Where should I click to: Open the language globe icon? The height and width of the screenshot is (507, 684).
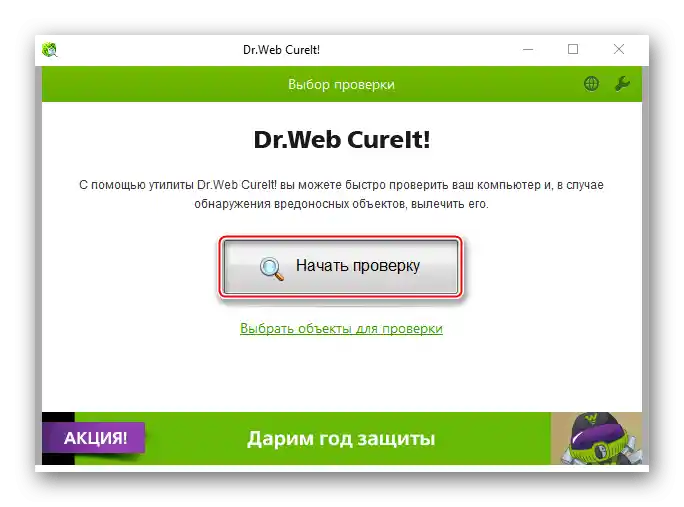point(591,83)
